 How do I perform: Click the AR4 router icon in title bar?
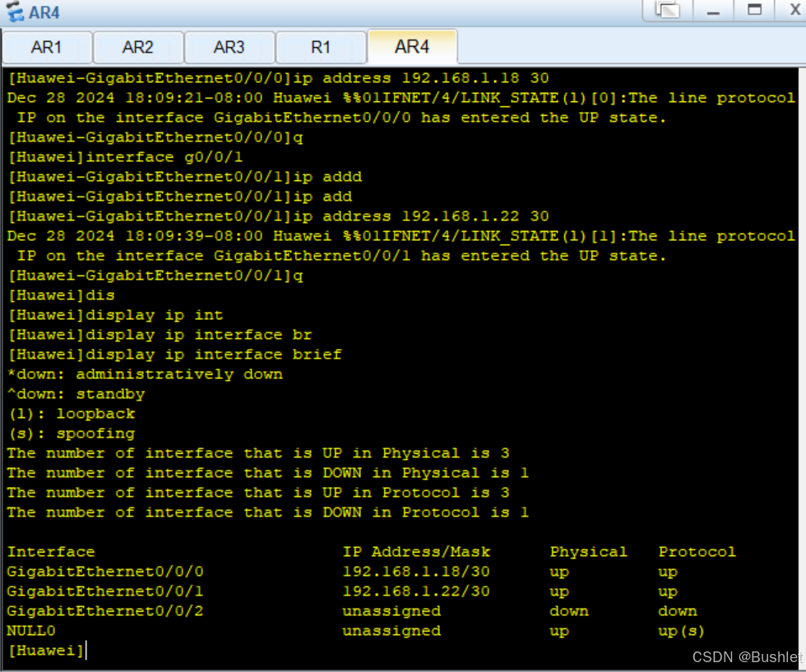(x=15, y=12)
